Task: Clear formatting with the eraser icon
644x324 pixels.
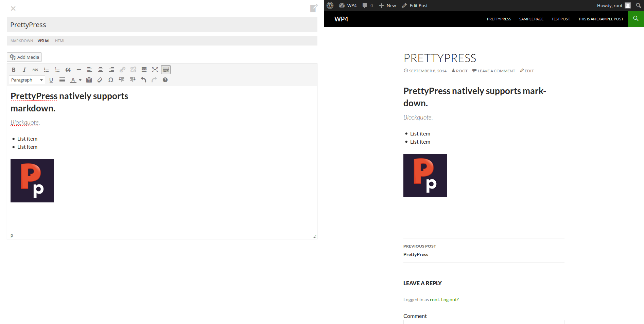Action: 100,80
